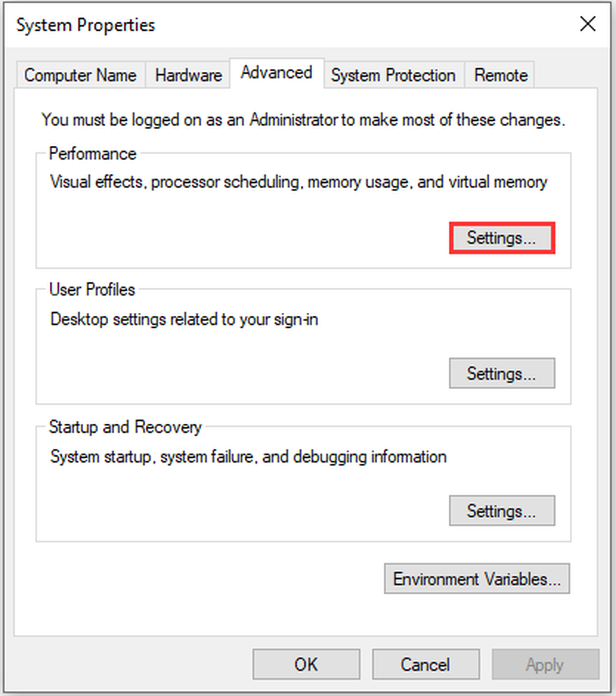The width and height of the screenshot is (616, 696).
Task: Open the Hardware tab
Action: pos(188,75)
